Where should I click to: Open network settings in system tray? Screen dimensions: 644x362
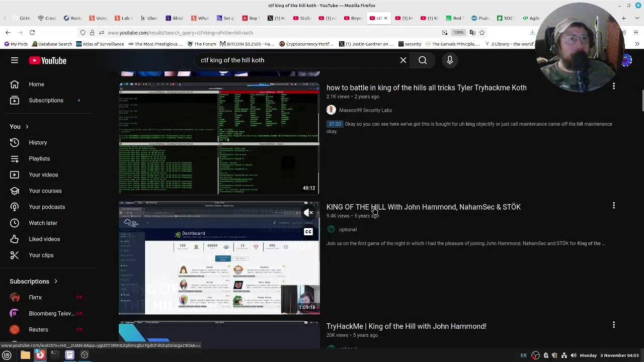[x=563, y=355]
